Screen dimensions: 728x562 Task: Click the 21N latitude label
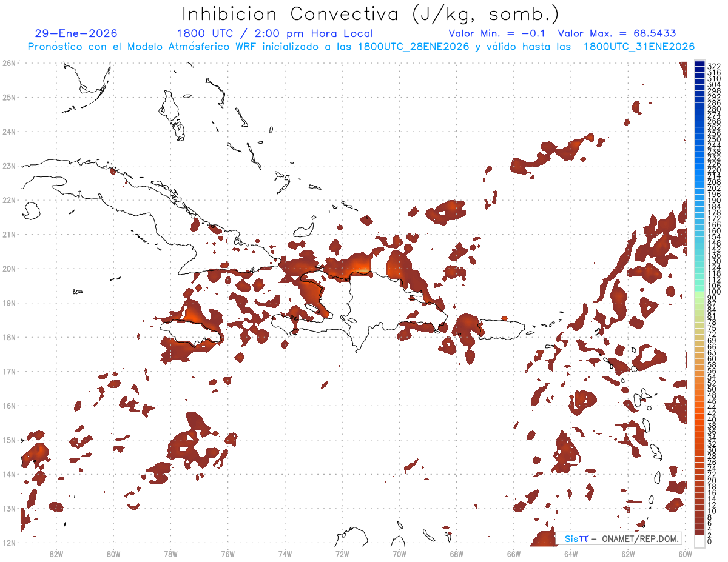[8, 234]
